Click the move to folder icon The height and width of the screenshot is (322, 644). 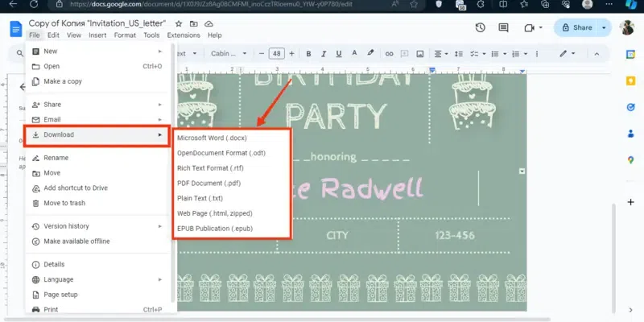pos(193,23)
